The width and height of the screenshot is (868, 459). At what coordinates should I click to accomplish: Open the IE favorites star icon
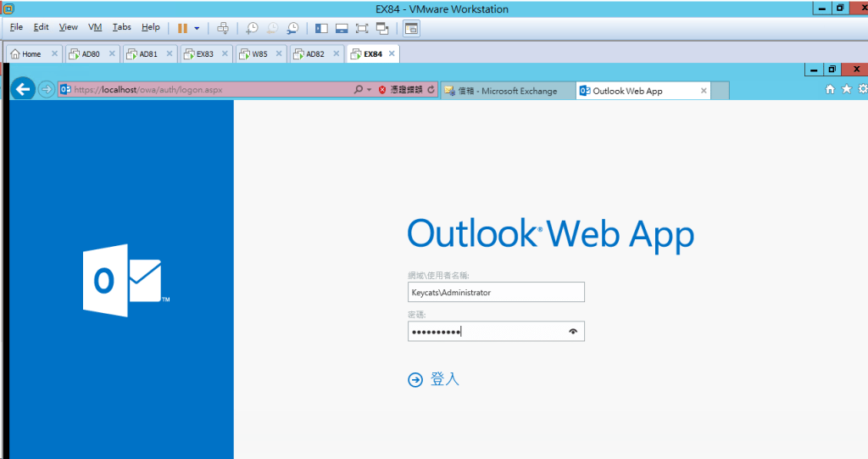coord(846,89)
